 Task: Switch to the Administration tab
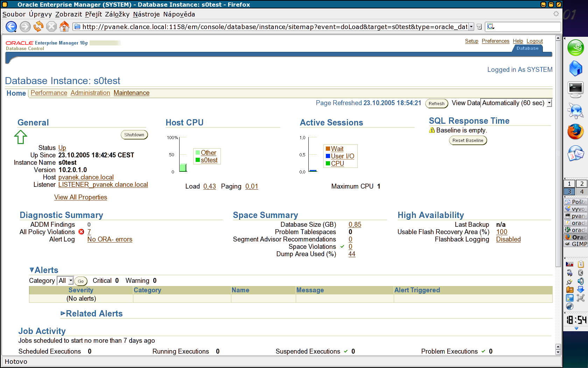coord(90,93)
